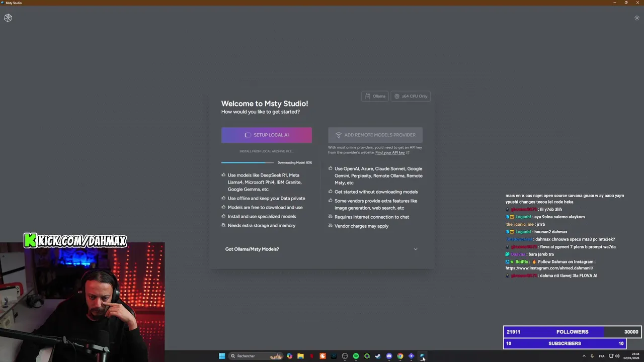The image size is (644, 362).
Task: Open the Find your API key link
Action: (x=390, y=152)
